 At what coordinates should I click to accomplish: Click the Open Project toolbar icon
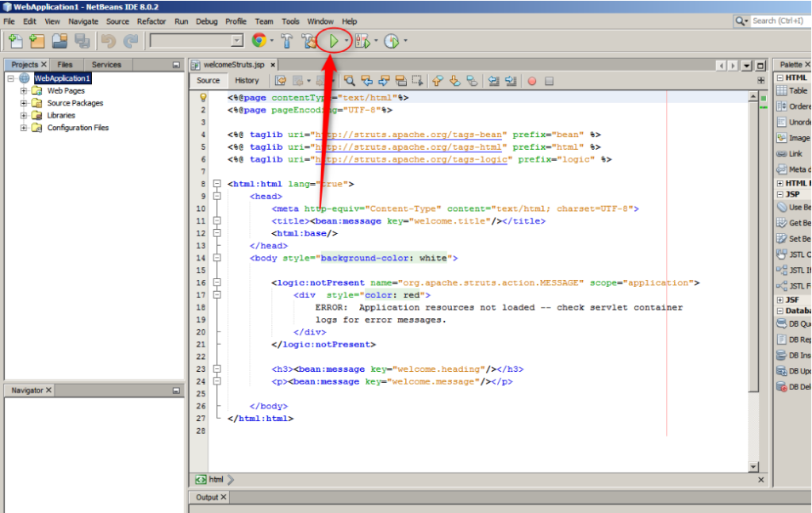(59, 40)
